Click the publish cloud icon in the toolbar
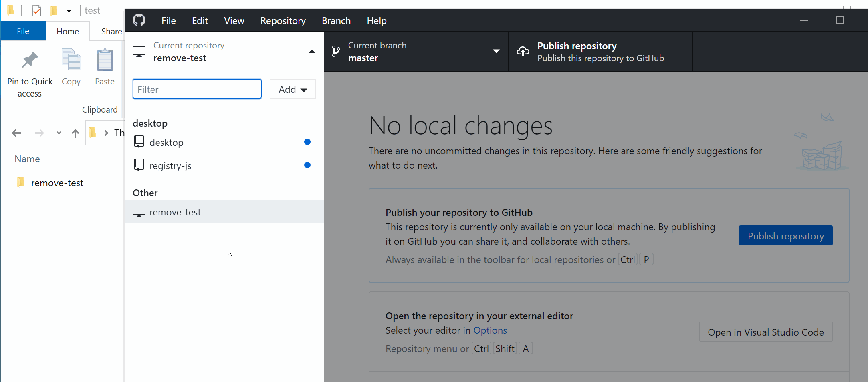This screenshot has height=382, width=868. click(523, 51)
